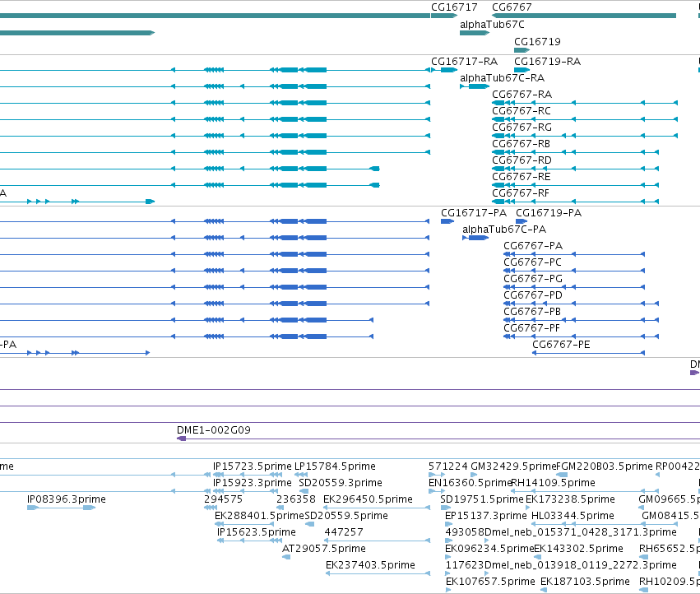Click Dmel_neb_013918_0119_2272.3prime label
Viewport: 700px width, 594px height.
coord(581,565)
